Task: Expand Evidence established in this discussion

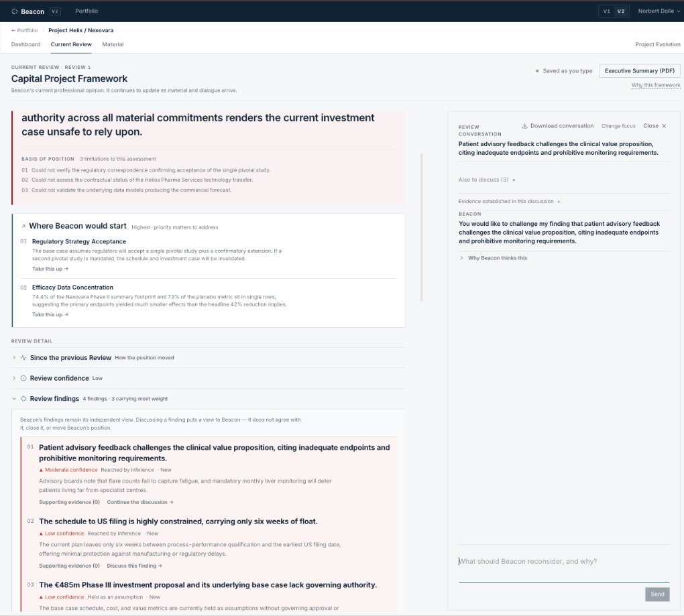Action: [x=509, y=201]
